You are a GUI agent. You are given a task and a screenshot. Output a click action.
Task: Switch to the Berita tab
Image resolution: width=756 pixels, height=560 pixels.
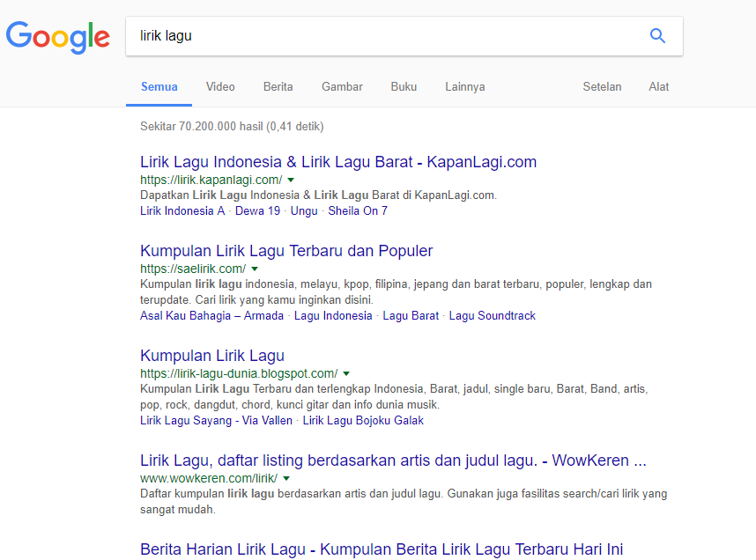click(278, 86)
